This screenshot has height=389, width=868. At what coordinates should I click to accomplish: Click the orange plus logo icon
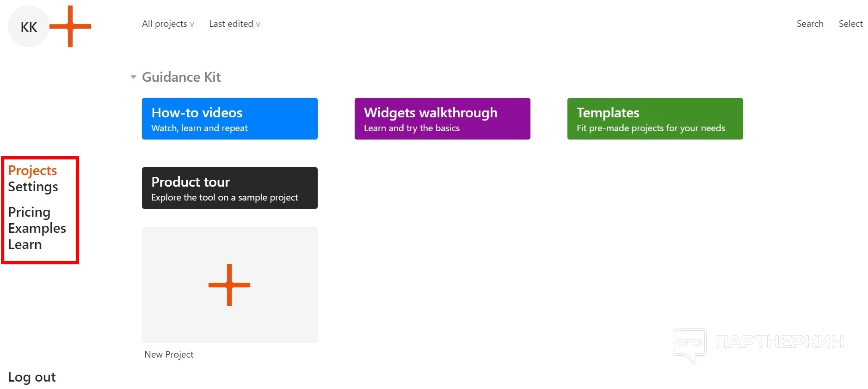pyautogui.click(x=70, y=26)
